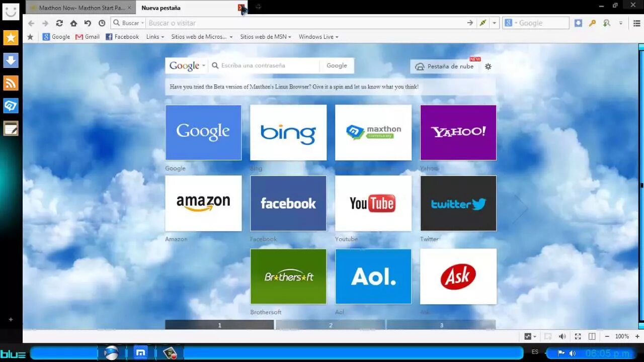Open the Gmail bookmark
The image size is (644, 362).
tap(88, 37)
